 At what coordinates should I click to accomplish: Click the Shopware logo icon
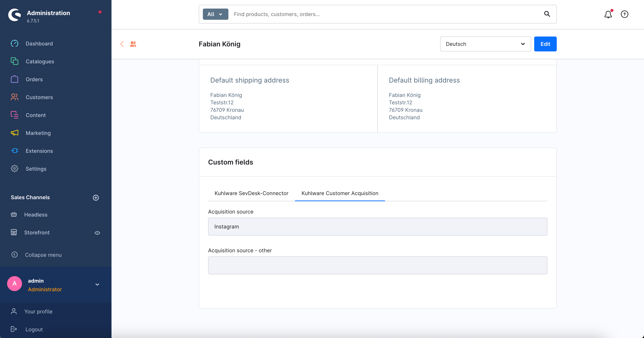click(x=15, y=15)
